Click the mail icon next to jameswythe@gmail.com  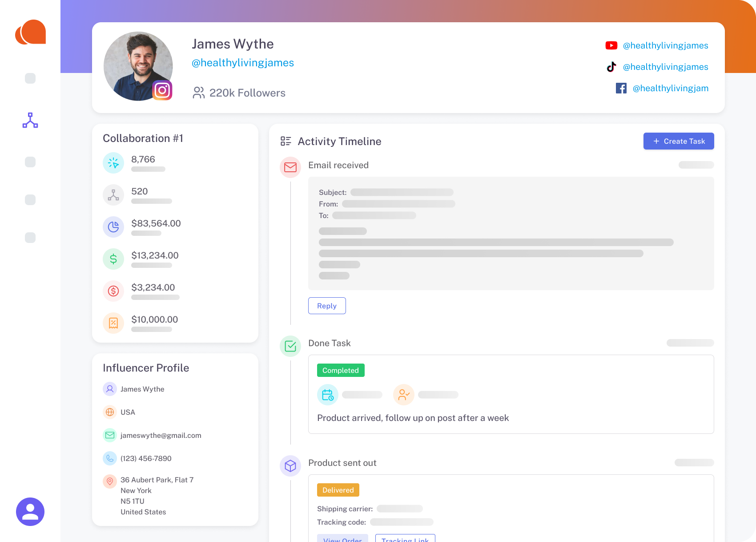pos(110,435)
